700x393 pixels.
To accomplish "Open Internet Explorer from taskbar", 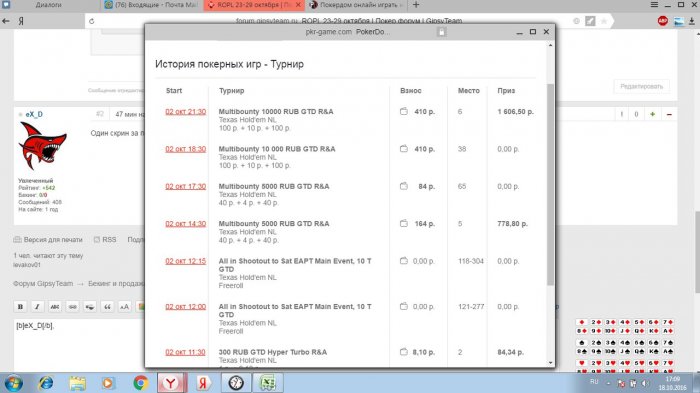I will click(x=46, y=383).
